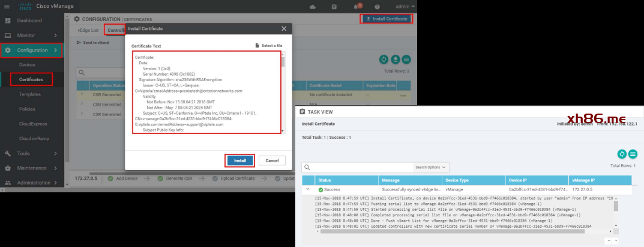Switch to the vEdge List tab
Image resolution: width=644 pixels, height=247 pixels.
point(86,30)
